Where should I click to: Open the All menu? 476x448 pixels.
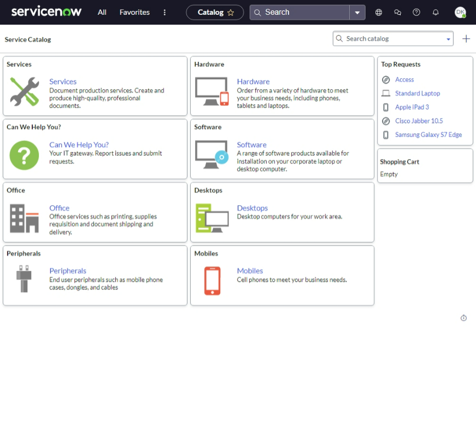pyautogui.click(x=102, y=12)
